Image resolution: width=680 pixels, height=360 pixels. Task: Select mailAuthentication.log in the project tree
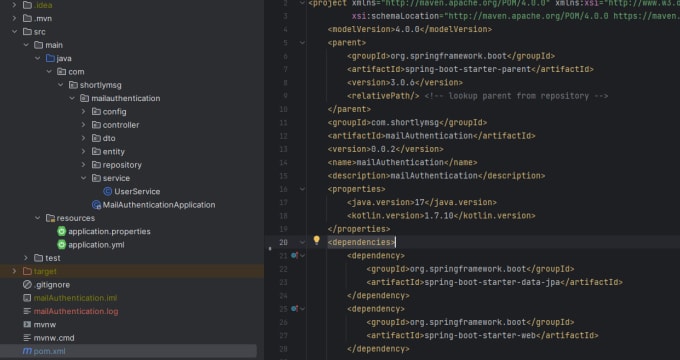click(x=76, y=311)
